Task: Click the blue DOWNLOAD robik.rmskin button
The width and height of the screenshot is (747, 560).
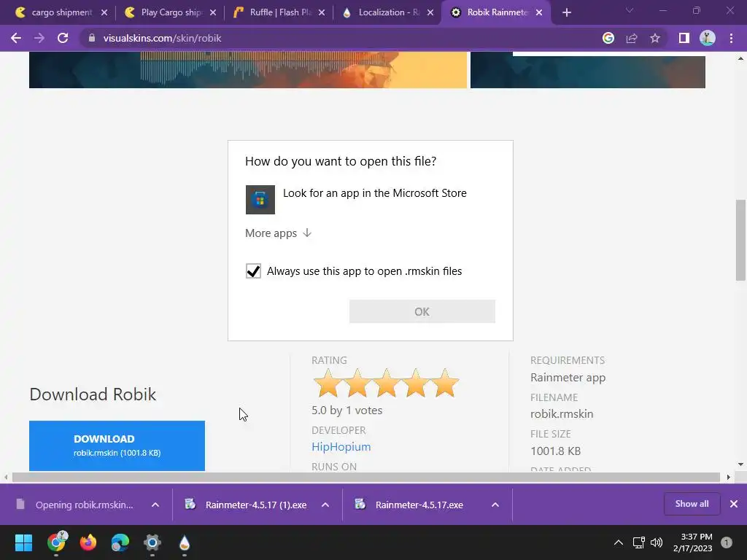Action: click(117, 446)
